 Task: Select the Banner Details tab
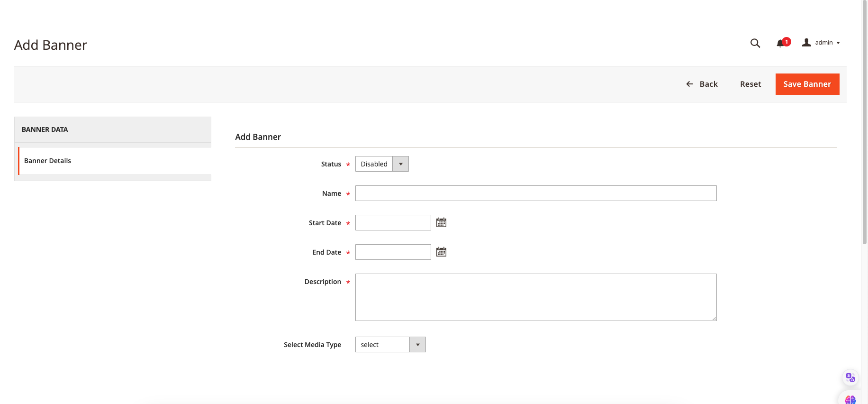[x=115, y=161]
